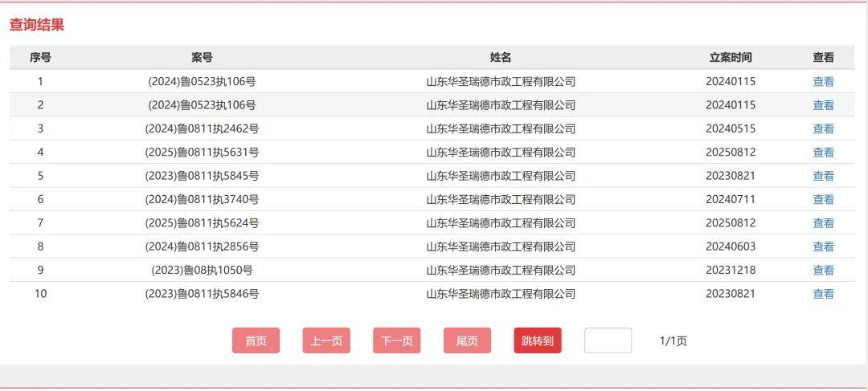This screenshot has height=391, width=868.
Task: Click the 立案时间 column header
Action: (x=731, y=58)
